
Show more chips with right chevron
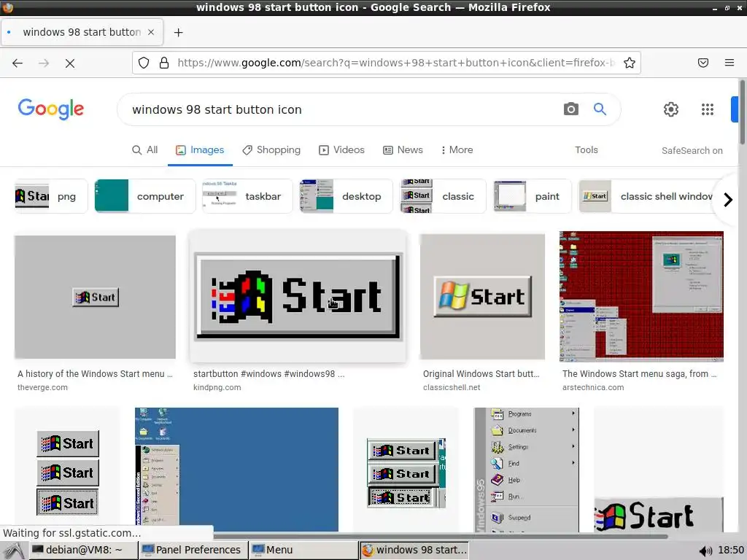coord(727,200)
